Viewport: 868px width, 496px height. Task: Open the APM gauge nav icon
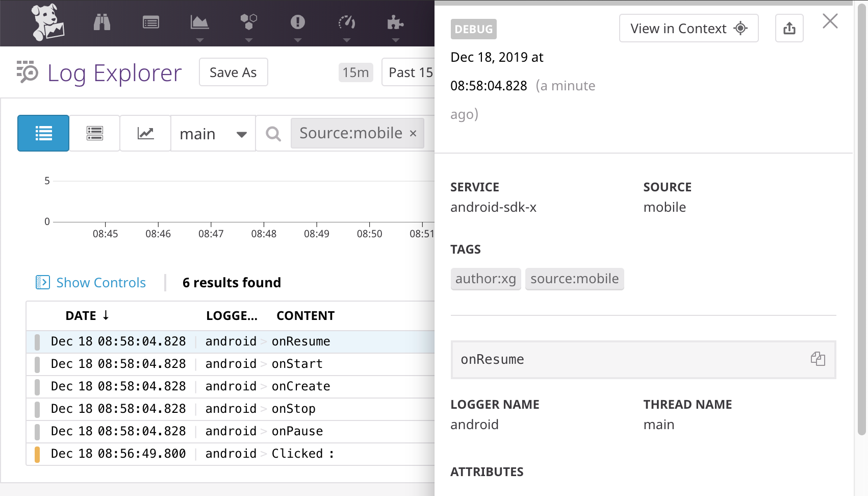347,22
